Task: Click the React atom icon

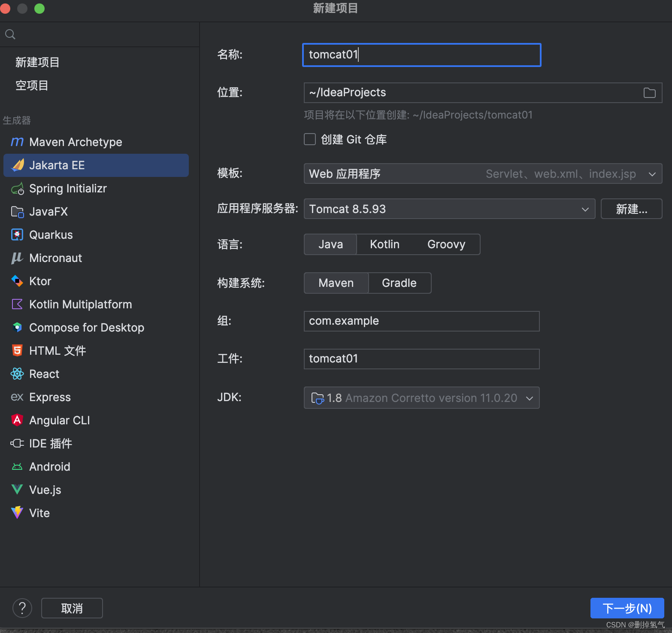Action: coord(17,374)
